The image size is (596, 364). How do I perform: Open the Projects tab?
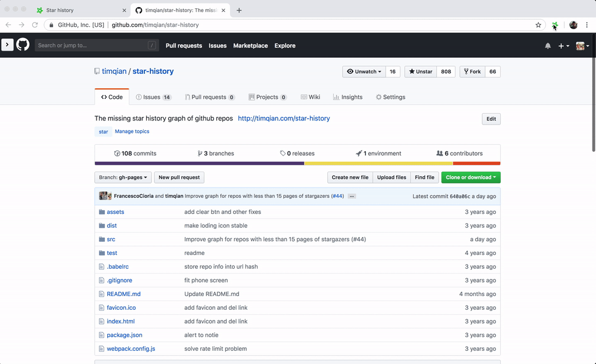[268, 97]
